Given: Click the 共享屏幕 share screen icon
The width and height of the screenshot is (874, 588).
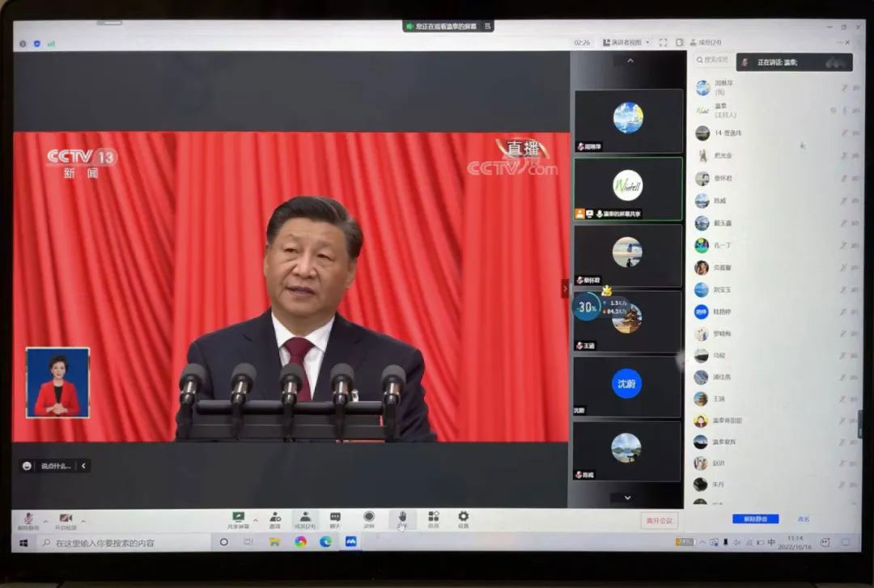Looking at the screenshot, I should click(238, 518).
